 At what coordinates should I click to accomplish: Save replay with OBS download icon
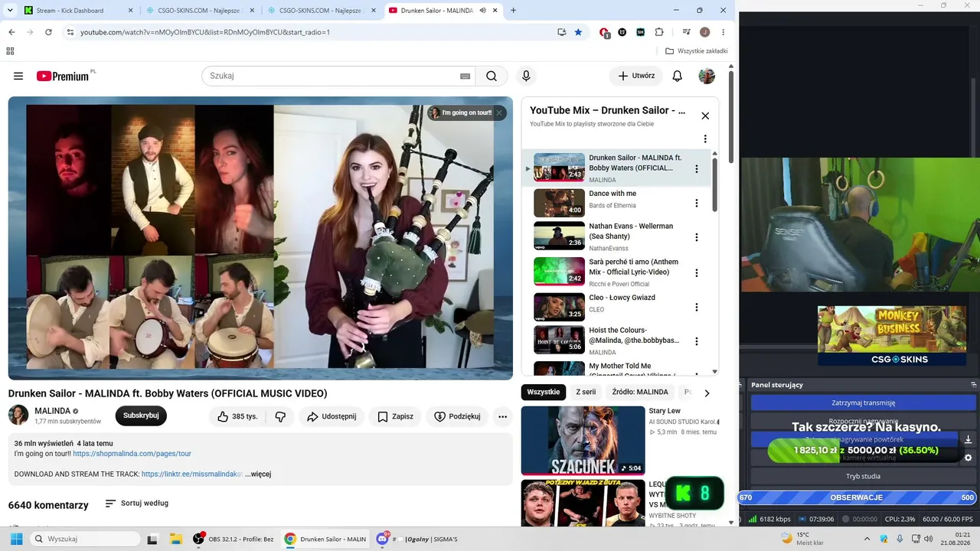click(968, 439)
